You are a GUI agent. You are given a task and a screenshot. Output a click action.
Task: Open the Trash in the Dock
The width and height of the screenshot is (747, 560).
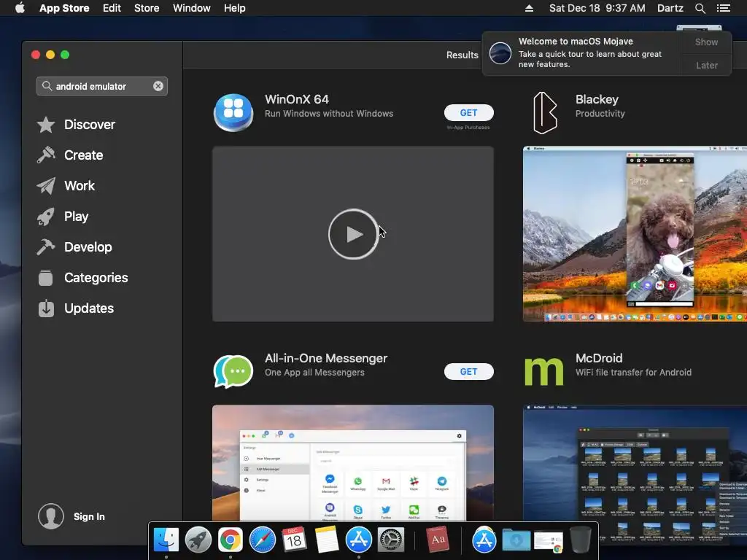pyautogui.click(x=580, y=540)
